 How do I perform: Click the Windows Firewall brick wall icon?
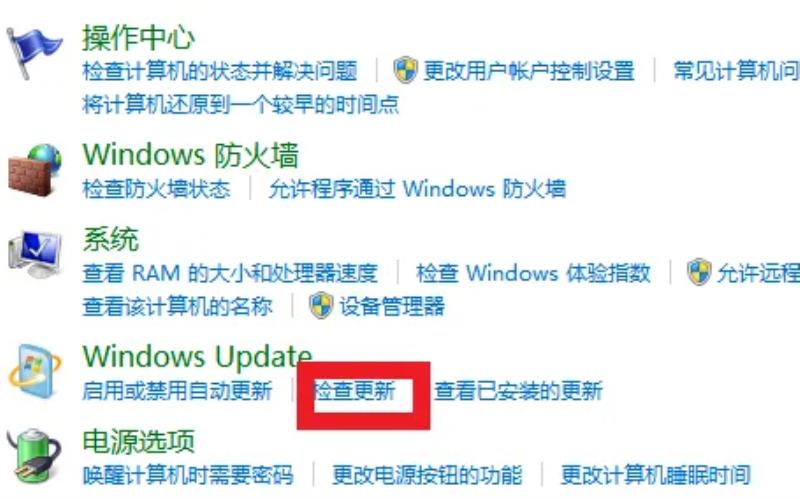pyautogui.click(x=35, y=170)
